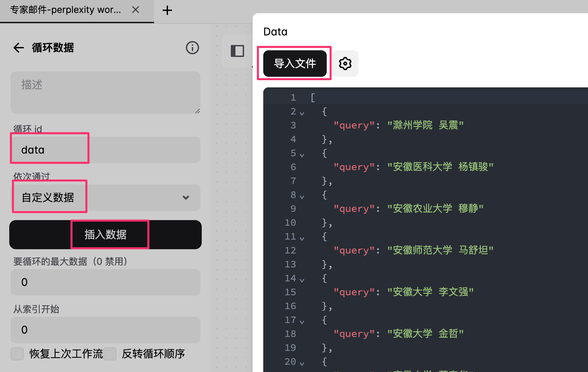
Task: Click the text "安徽大学 李文强" in the editor
Action: [431, 292]
